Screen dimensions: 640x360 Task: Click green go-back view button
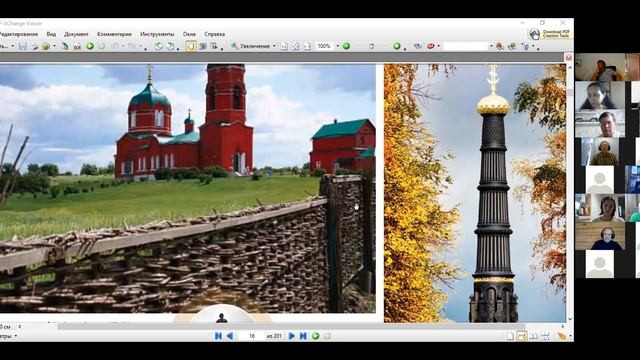point(316,336)
